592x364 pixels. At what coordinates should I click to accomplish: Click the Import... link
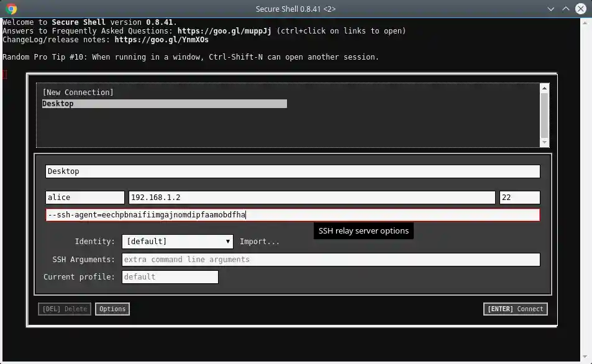[x=260, y=242]
